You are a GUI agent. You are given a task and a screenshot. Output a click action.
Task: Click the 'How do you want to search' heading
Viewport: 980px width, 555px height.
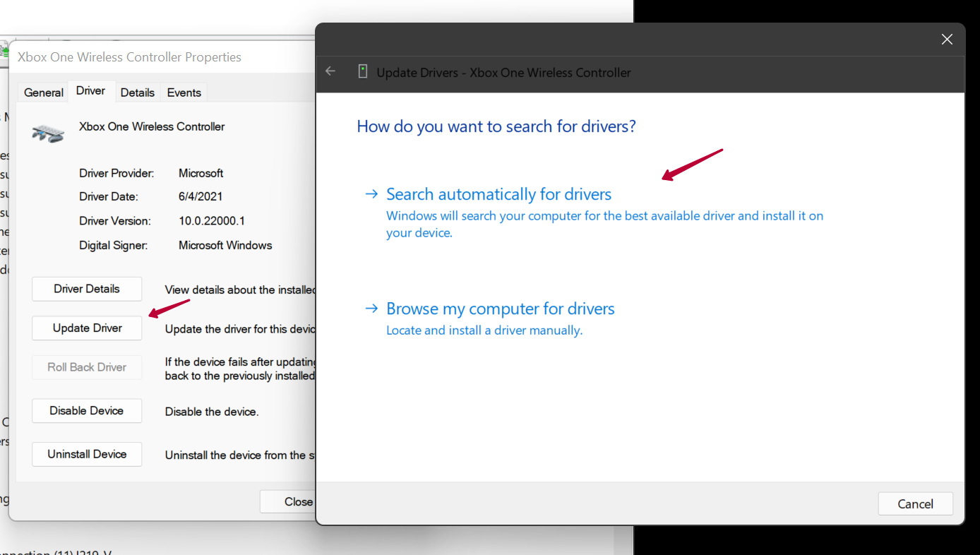pos(496,126)
